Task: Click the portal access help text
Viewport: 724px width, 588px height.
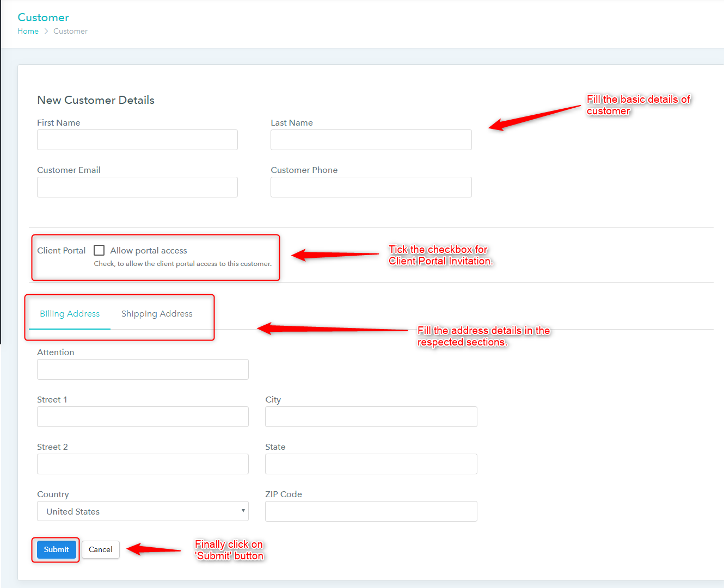Action: (x=183, y=264)
